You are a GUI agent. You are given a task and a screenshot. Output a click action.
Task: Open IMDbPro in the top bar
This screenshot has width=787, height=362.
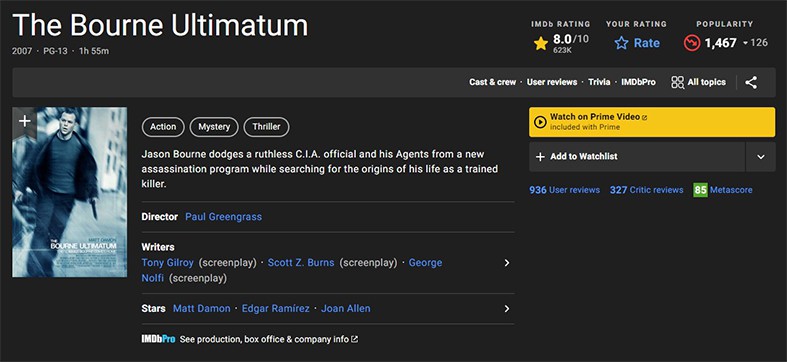point(638,82)
